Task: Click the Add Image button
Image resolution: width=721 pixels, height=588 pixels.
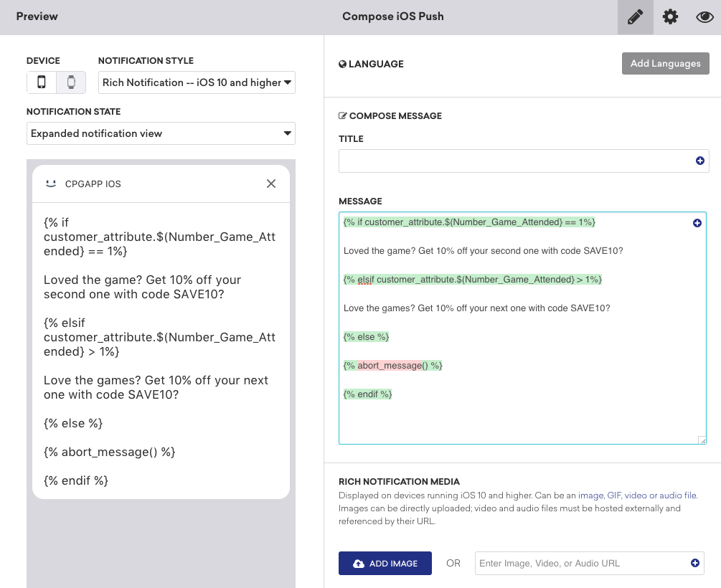Action: [x=385, y=563]
